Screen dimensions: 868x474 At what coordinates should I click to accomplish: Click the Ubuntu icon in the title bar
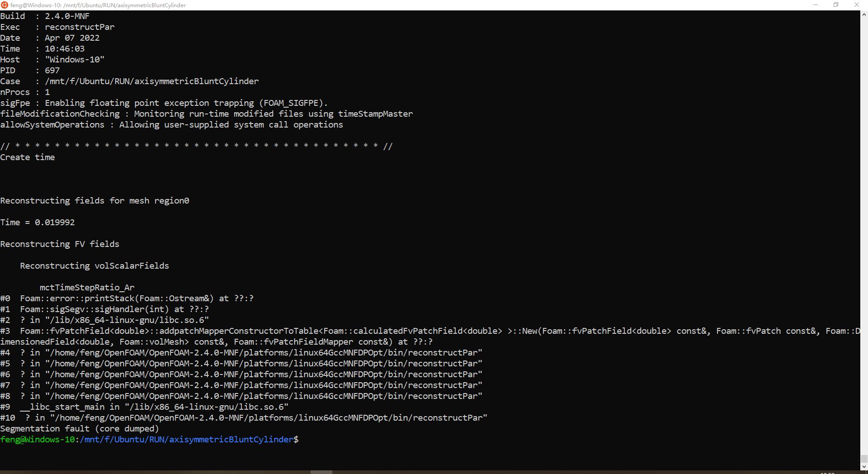coord(5,5)
